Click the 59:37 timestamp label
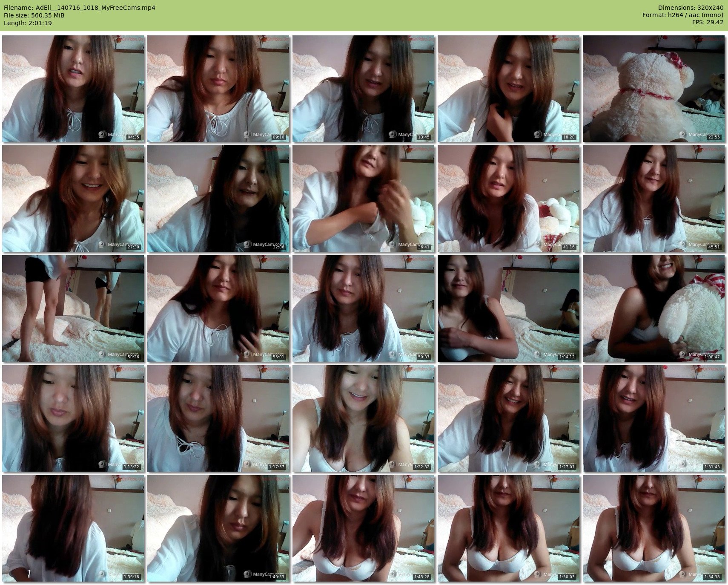The image size is (728, 585). (x=423, y=357)
